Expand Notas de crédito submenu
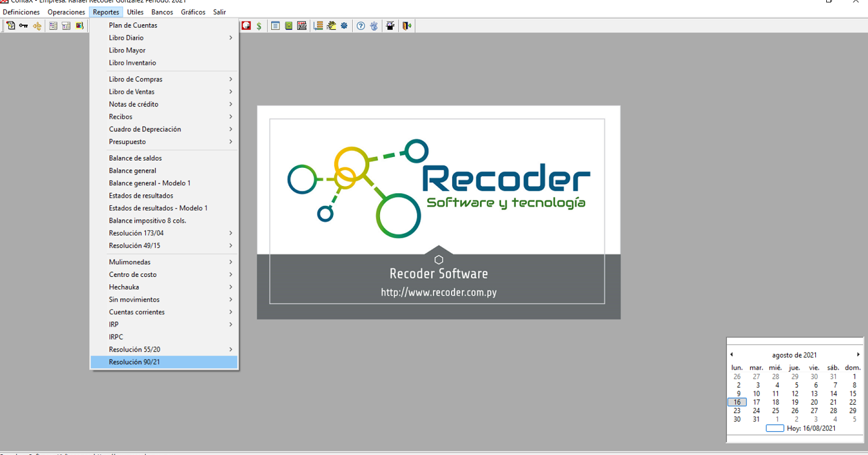Screen dimensions: 868x455 click(x=164, y=104)
